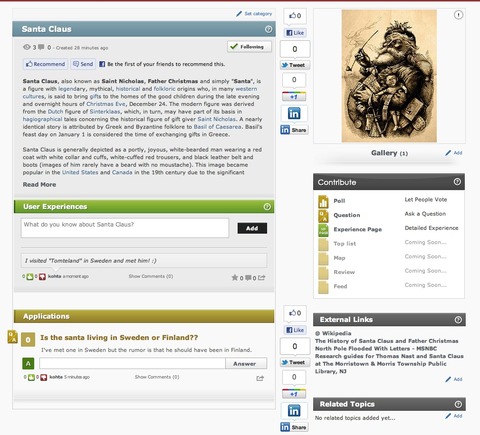The width and height of the screenshot is (480, 435).
Task: Open help icon in Contribute header
Action: (457, 182)
